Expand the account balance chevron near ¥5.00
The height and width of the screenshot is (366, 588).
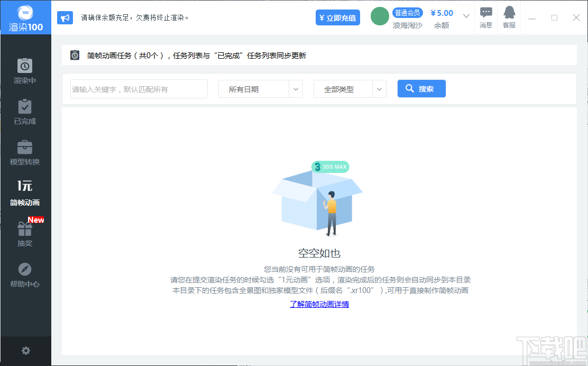[465, 16]
